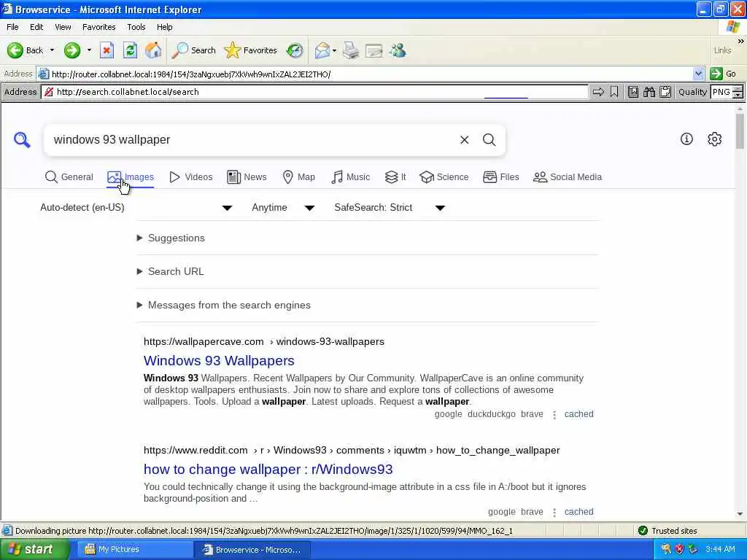Open IE address bar dropdown
Viewport: 747px width, 560px height.
[698, 74]
